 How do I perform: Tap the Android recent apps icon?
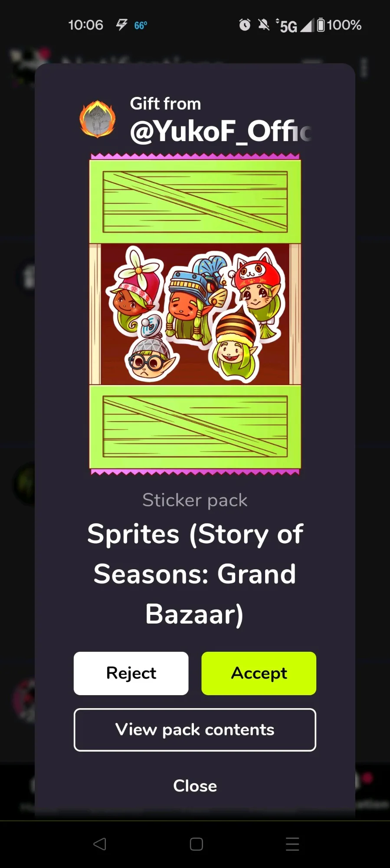[292, 844]
